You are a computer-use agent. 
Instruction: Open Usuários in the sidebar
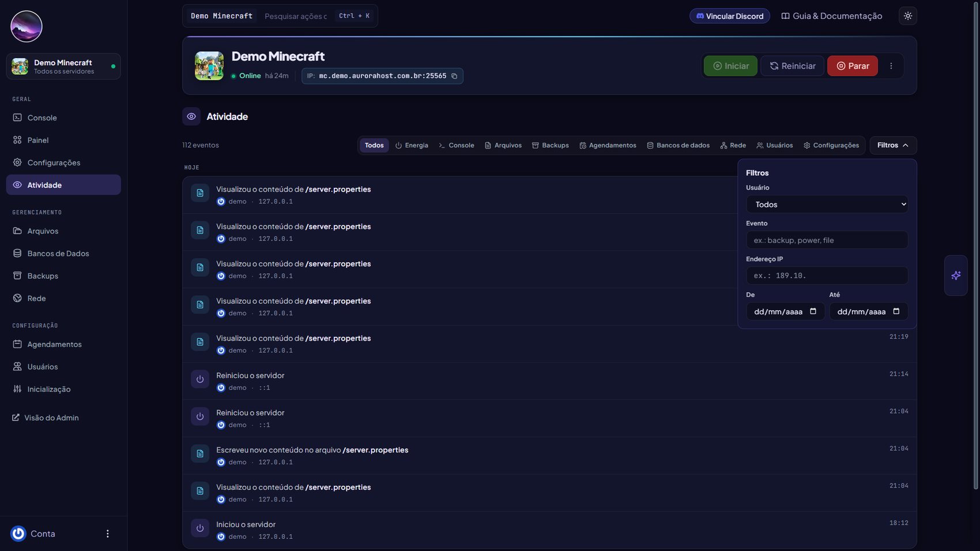[x=63, y=367]
